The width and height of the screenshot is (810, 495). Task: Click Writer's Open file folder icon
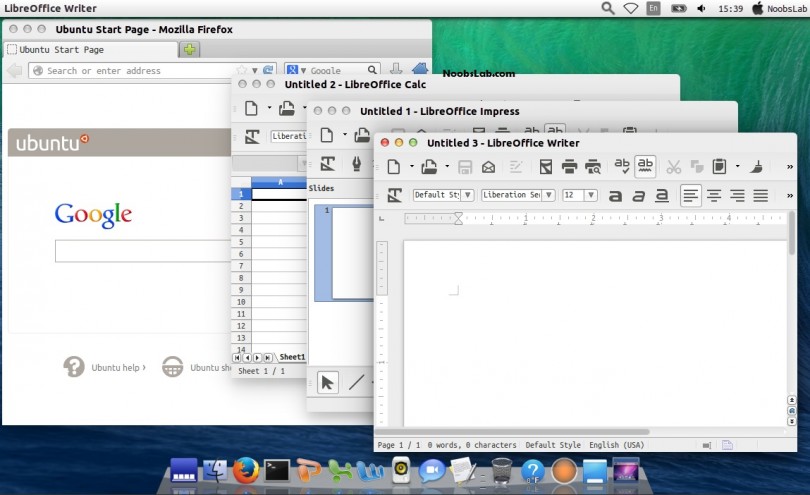[x=429, y=167]
